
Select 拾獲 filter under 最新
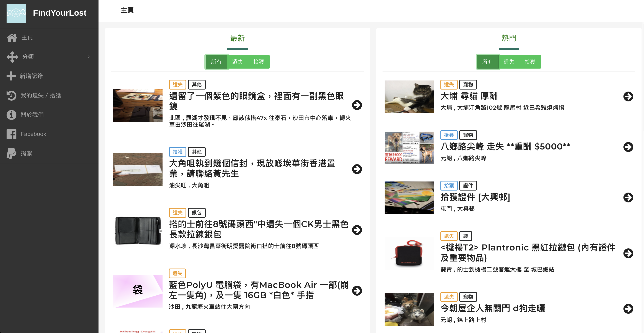tap(259, 62)
